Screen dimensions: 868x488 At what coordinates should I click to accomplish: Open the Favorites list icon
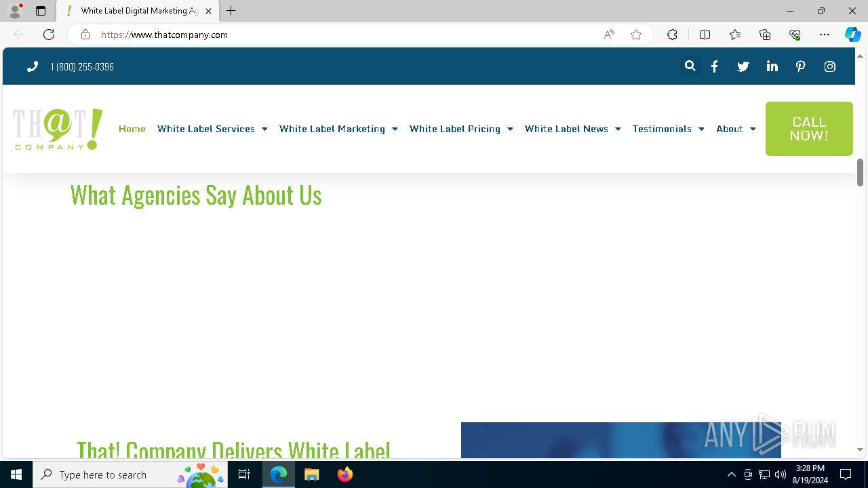point(735,35)
